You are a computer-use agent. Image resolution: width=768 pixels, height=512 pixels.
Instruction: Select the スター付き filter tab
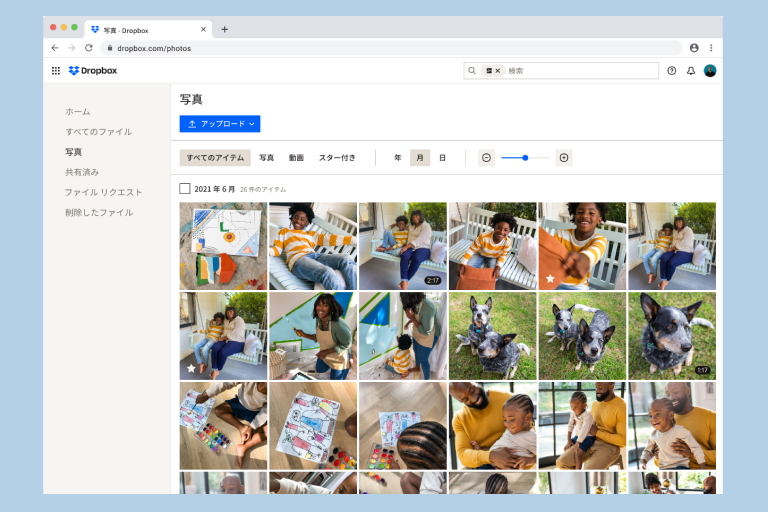click(337, 158)
